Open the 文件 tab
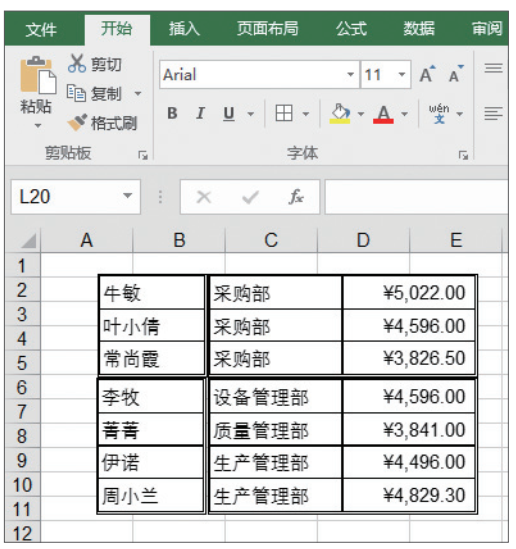The height and width of the screenshot is (549, 516). (x=41, y=29)
